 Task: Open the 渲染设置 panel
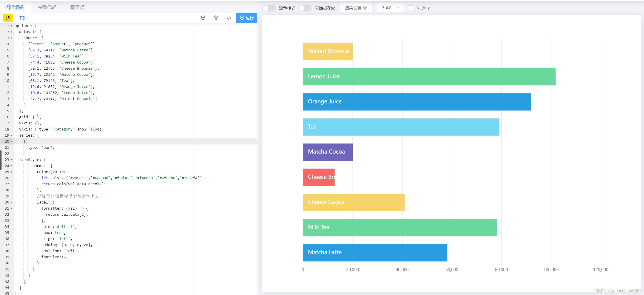(354, 8)
